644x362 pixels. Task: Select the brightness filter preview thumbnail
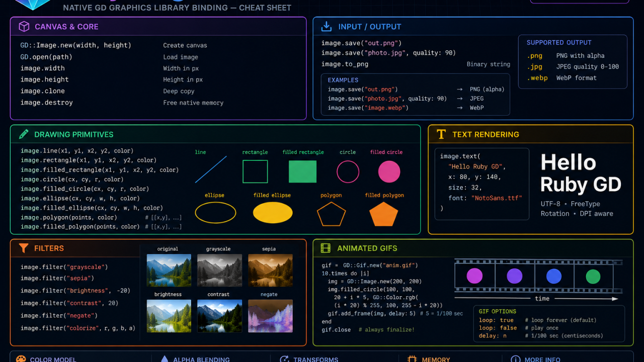coord(169,316)
